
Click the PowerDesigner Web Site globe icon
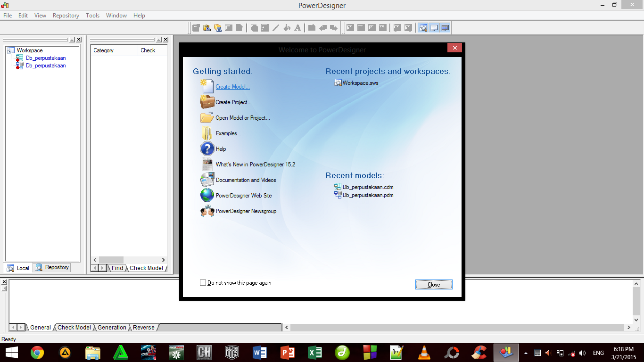(207, 195)
